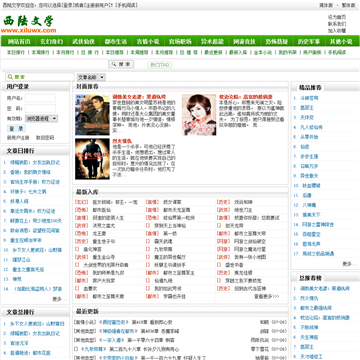The height and width of the screenshot is (360, 360).
Task: Click the magnifier icon in the search box
Action: [10, 77]
